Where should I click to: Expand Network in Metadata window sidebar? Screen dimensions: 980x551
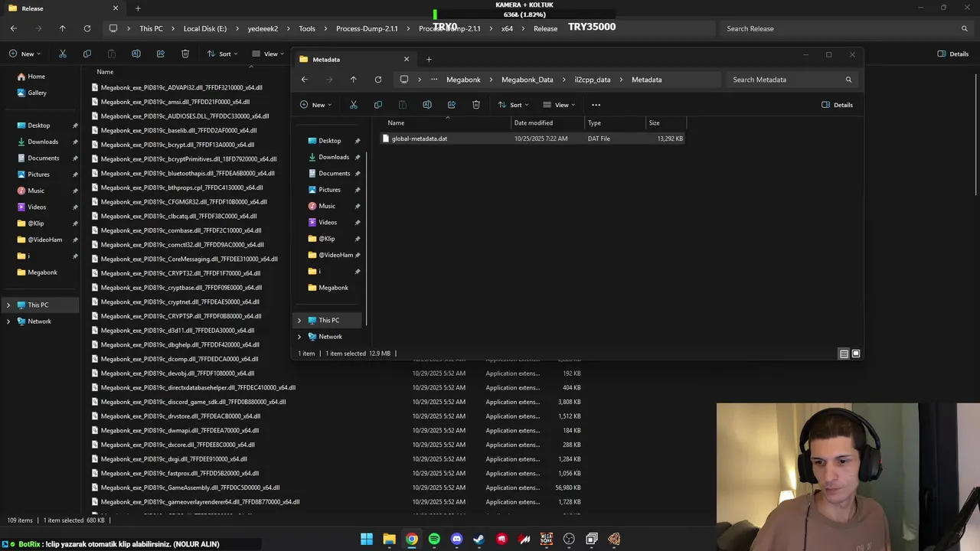point(299,337)
